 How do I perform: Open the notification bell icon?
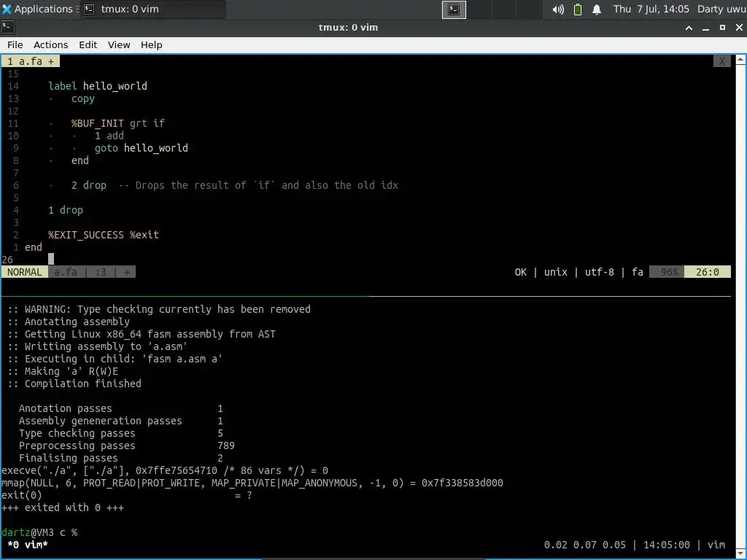pos(597,9)
